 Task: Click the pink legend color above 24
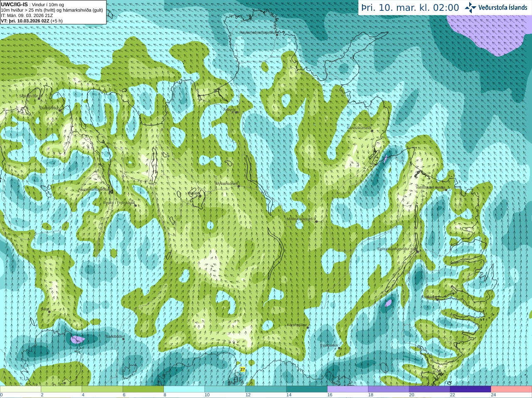[511, 389]
